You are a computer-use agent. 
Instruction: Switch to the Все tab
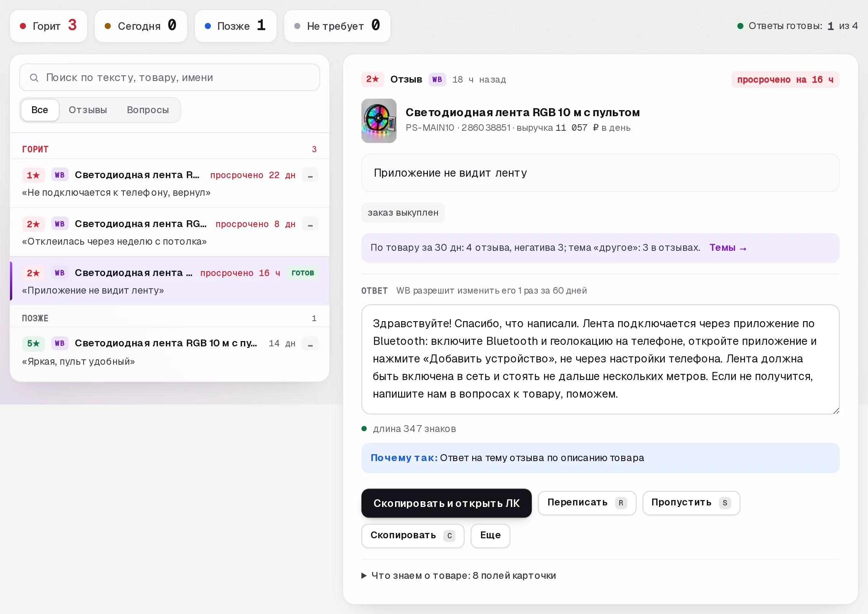tap(40, 110)
